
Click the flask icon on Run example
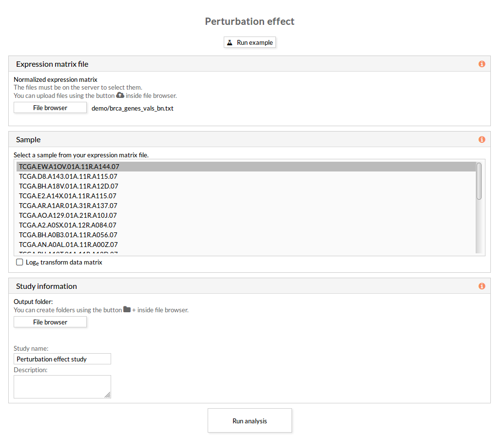click(230, 42)
